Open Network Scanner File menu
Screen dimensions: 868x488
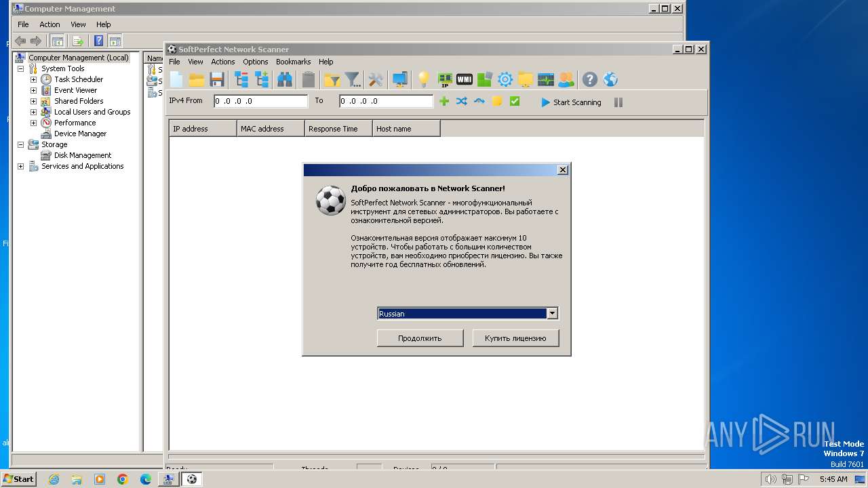pyautogui.click(x=174, y=62)
